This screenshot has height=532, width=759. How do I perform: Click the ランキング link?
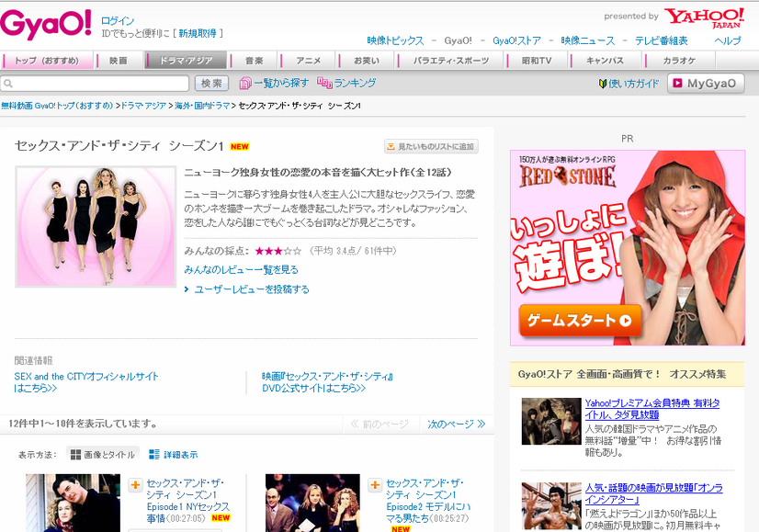(355, 84)
